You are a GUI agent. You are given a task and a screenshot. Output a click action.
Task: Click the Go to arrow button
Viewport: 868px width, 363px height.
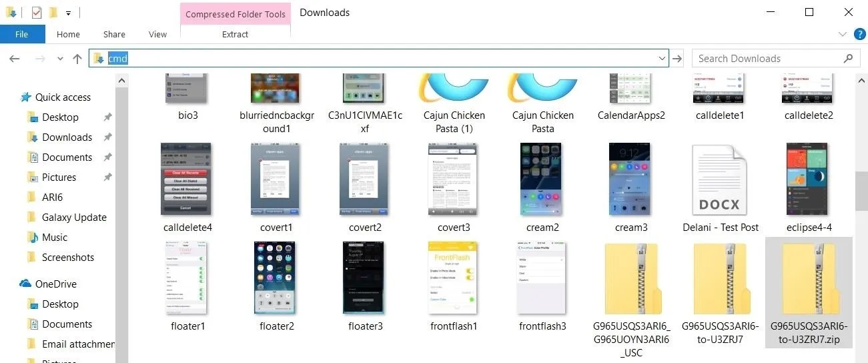pyautogui.click(x=677, y=59)
